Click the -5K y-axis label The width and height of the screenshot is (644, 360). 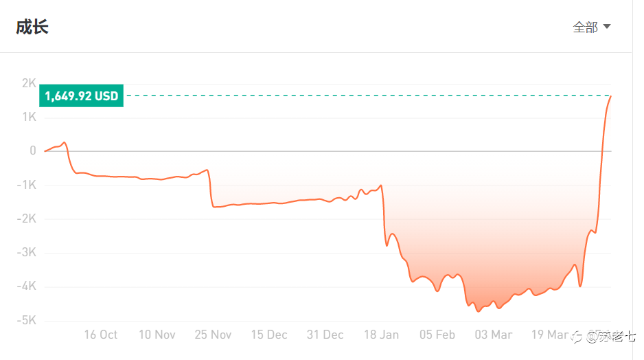point(27,320)
